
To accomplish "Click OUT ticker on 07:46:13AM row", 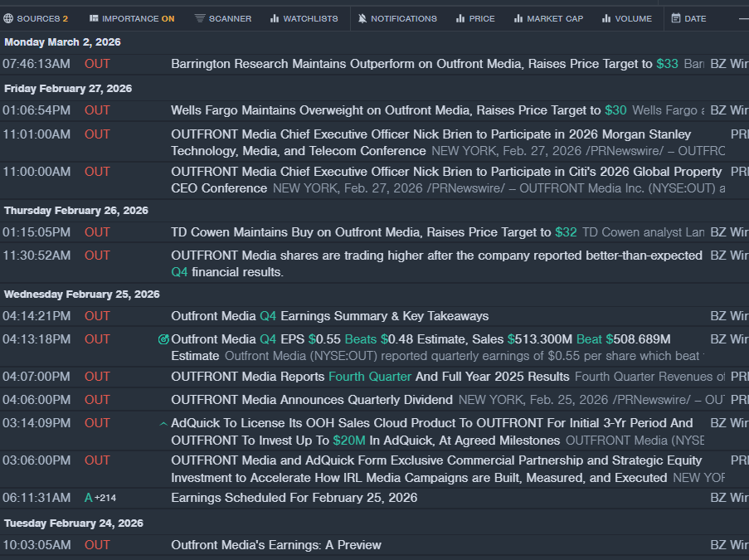I will click(x=97, y=64).
